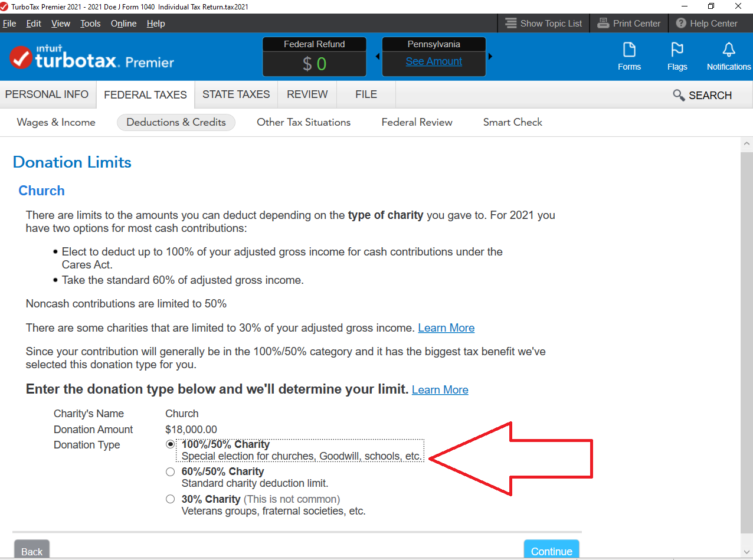The image size is (753, 560).
Task: Click the vertical scrollbar thumb
Action: tap(747, 342)
